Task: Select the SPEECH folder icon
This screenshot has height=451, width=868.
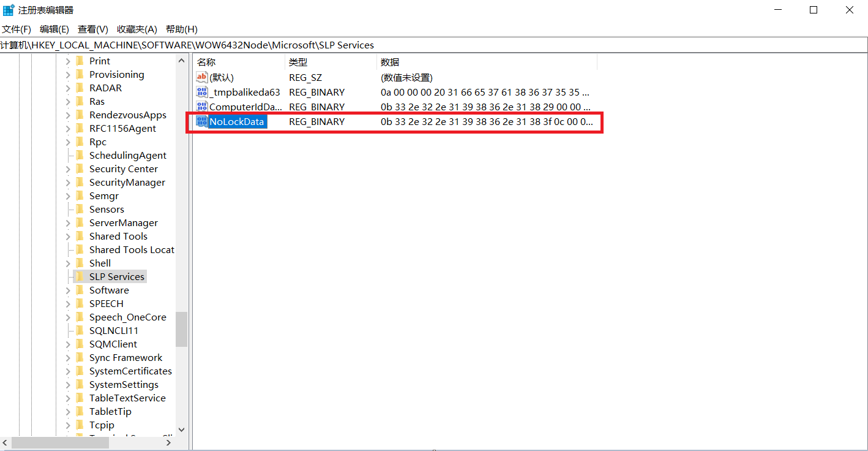Action: coord(80,304)
